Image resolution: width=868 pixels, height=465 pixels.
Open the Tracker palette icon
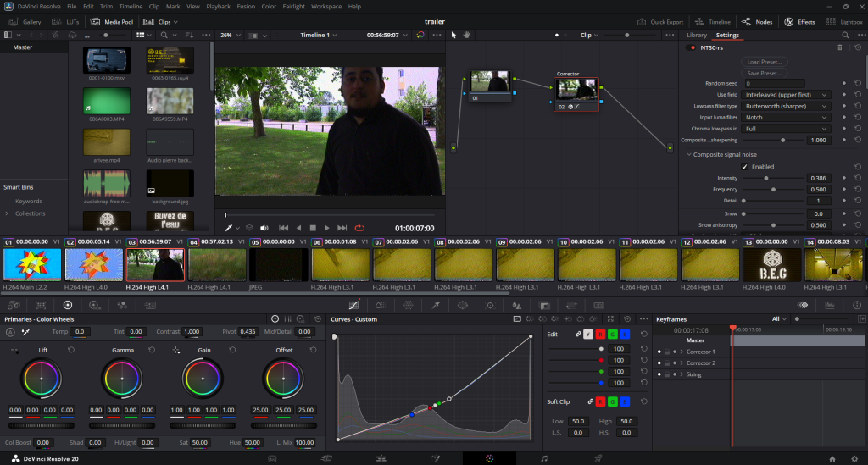490,305
